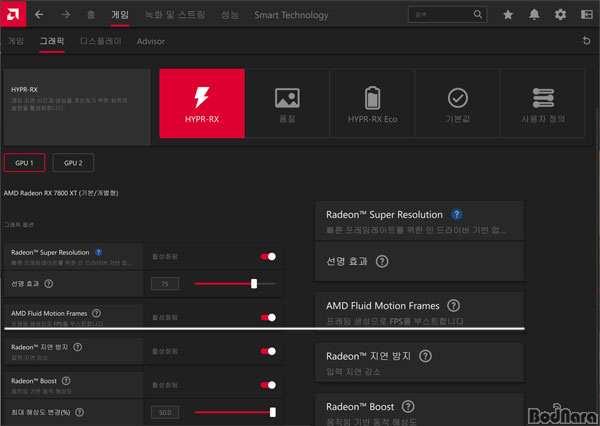Click help icon beside small 선명 효과

(49, 284)
